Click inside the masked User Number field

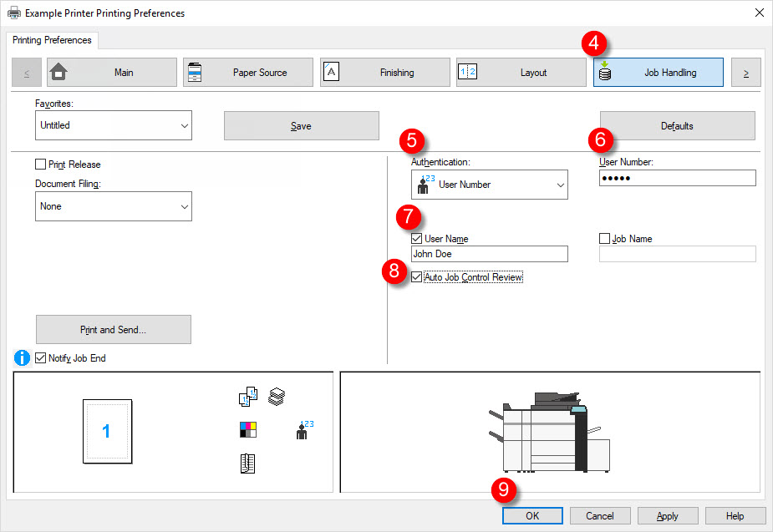677,177
